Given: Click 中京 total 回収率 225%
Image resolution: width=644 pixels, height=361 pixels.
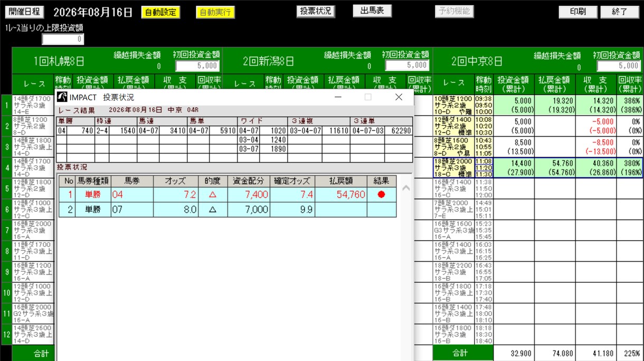Looking at the screenshot, I should (x=630, y=353).
